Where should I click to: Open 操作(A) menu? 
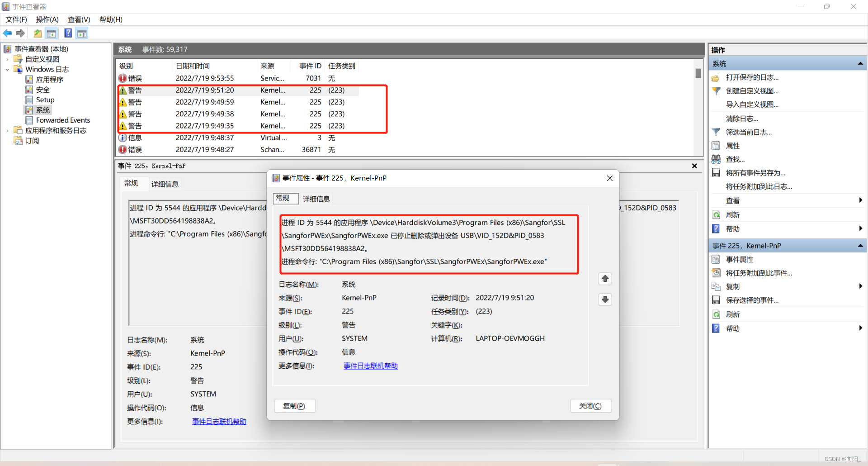click(x=47, y=19)
